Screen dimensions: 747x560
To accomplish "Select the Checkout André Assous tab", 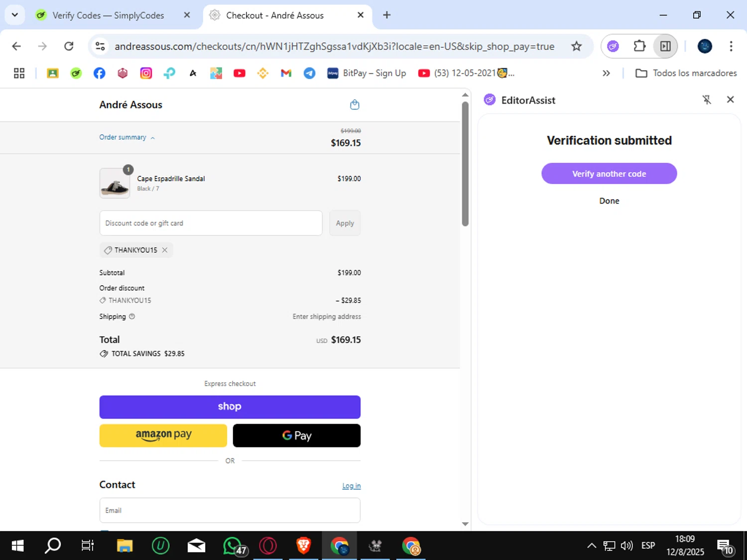I will tap(274, 15).
